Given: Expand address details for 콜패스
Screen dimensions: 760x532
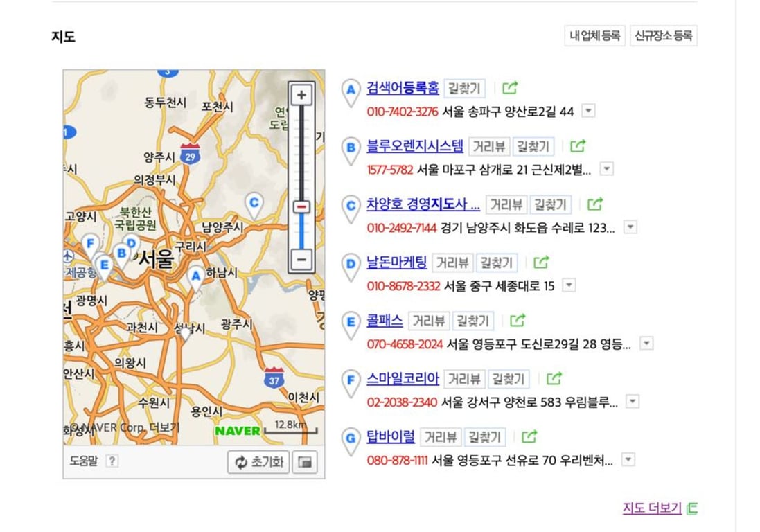Looking at the screenshot, I should 646,344.
